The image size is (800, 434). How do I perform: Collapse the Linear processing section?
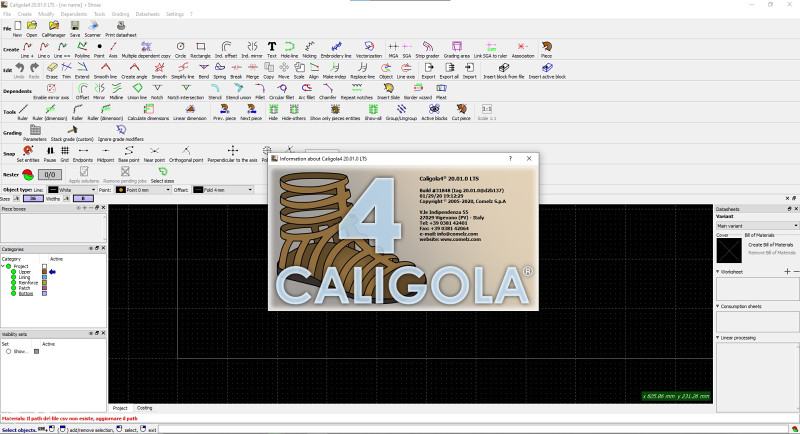[718, 338]
